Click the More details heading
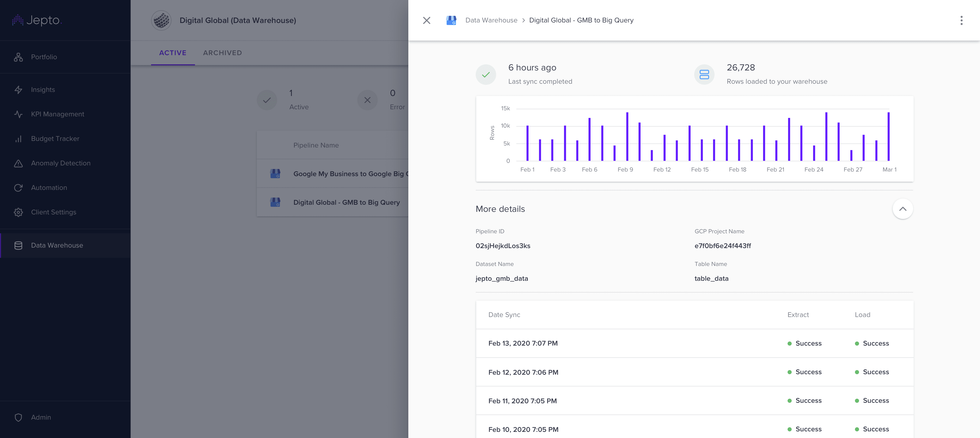Image resolution: width=980 pixels, height=438 pixels. tap(500, 209)
